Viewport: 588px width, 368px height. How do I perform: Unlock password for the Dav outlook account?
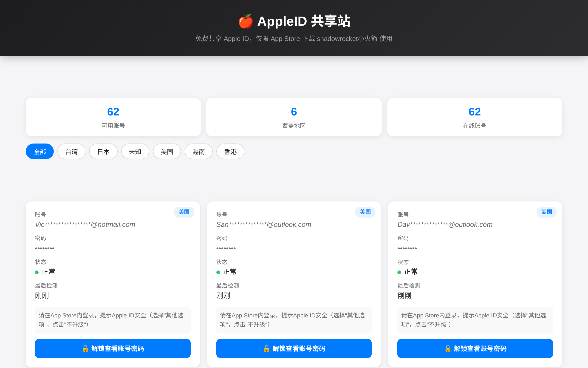tap(475, 348)
